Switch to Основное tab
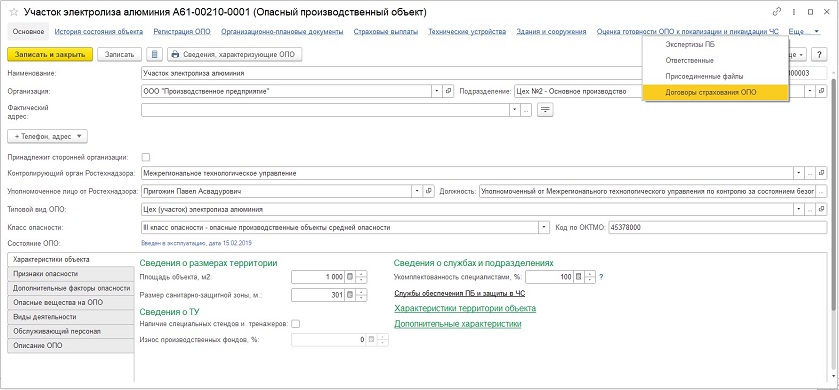Image resolution: width=839 pixels, height=390 pixels. coord(28,32)
